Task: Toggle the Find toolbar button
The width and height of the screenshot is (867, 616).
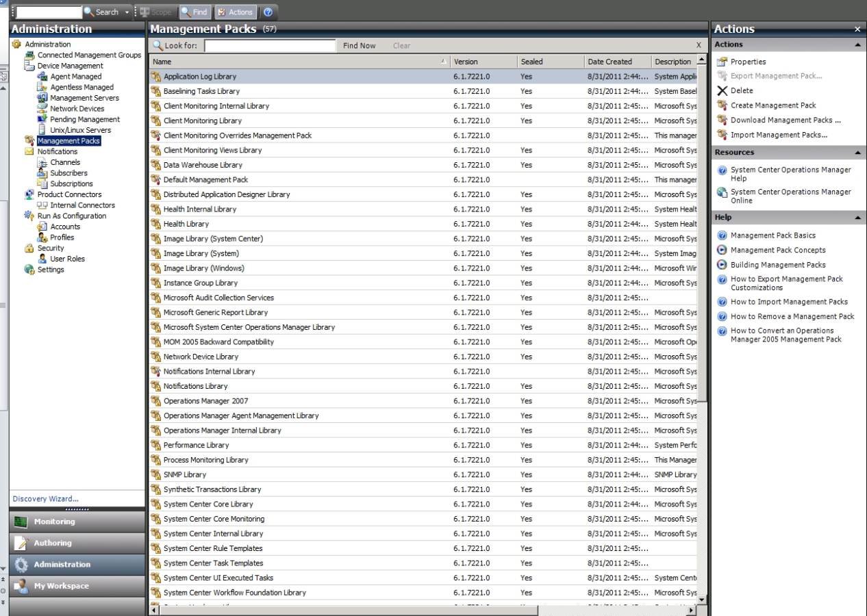Action: (x=194, y=12)
